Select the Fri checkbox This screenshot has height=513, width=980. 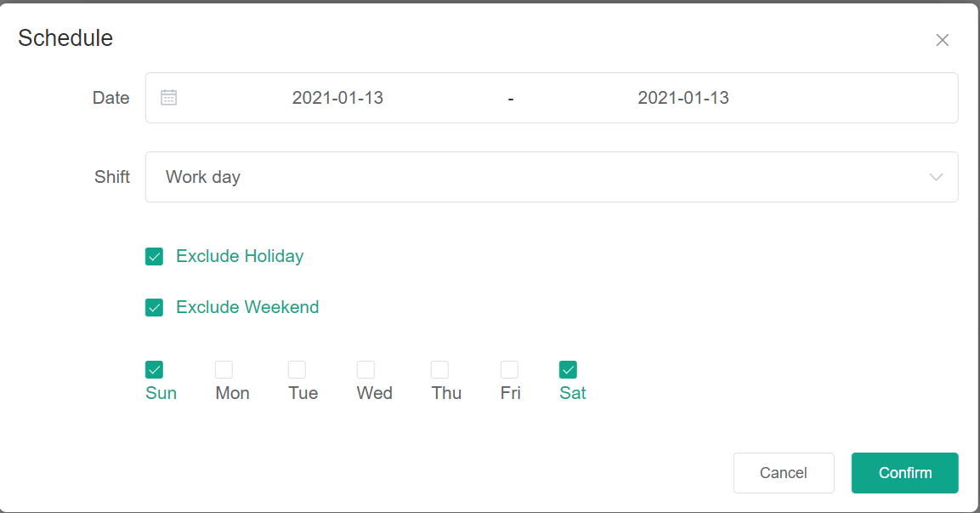(509, 369)
